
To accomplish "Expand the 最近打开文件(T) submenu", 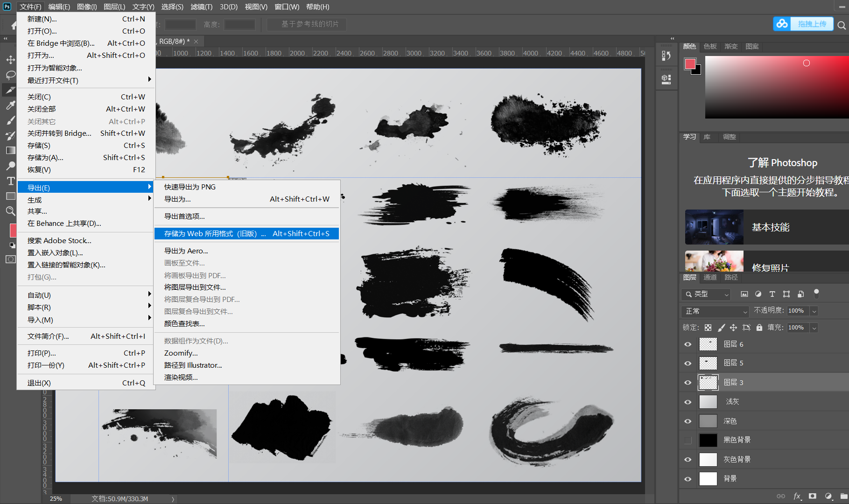I will click(x=86, y=80).
